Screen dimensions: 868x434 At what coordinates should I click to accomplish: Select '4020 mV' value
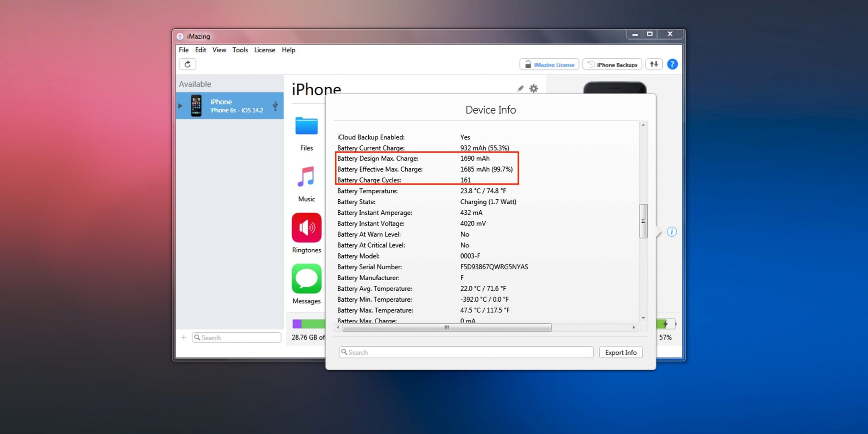[473, 223]
